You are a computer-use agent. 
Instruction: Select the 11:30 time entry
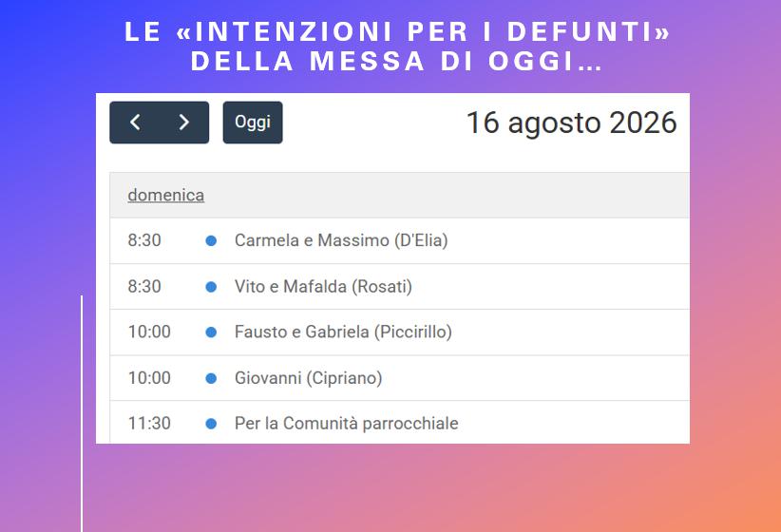[149, 424]
